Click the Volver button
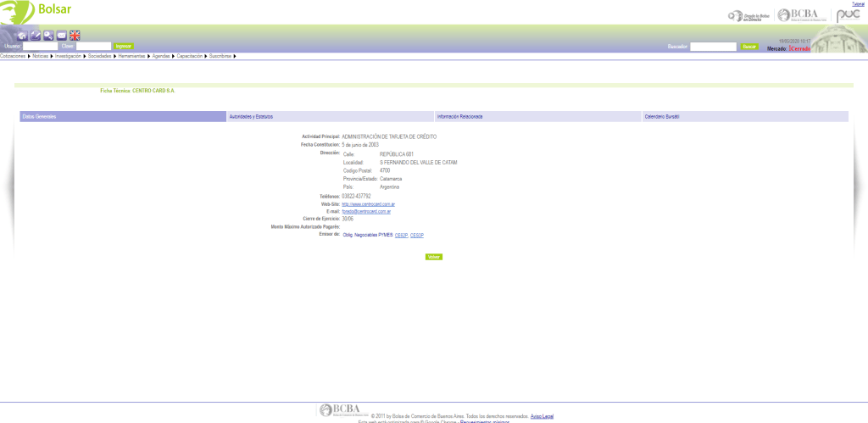Viewport: 868px width, 423px height. point(434,257)
